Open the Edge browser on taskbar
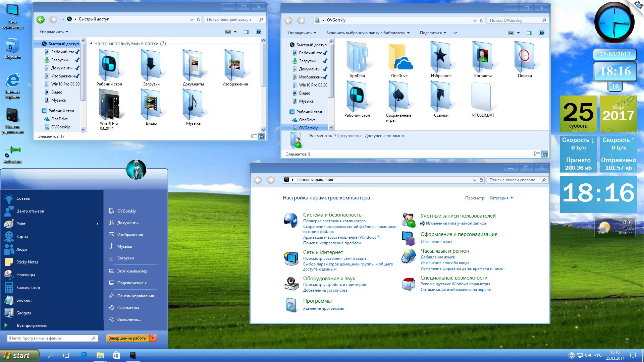This screenshot has width=644, height=362. click(x=84, y=355)
